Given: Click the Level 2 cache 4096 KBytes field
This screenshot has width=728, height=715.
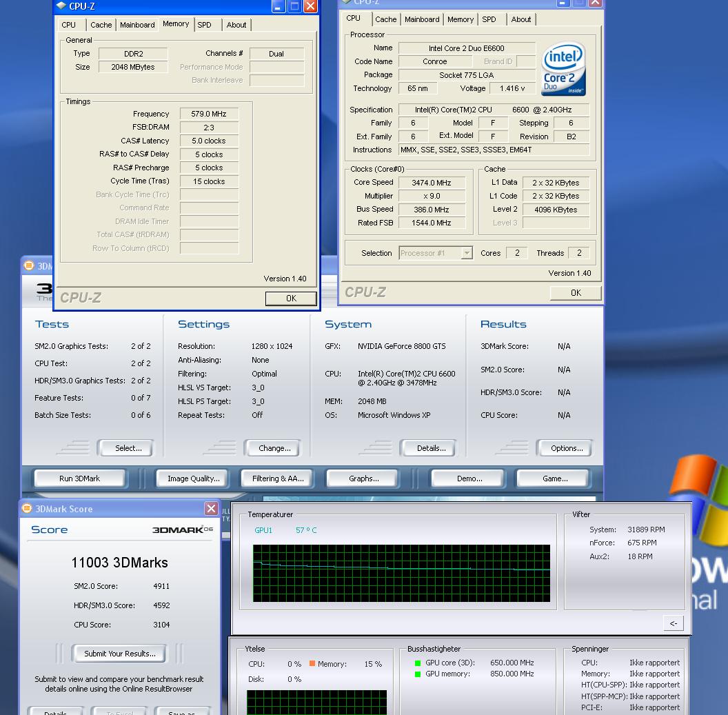Looking at the screenshot, I should click(556, 210).
